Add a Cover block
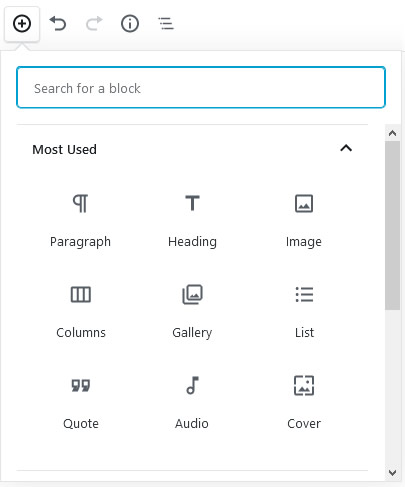Image resolution: width=405 pixels, height=487 pixels. coord(304,402)
